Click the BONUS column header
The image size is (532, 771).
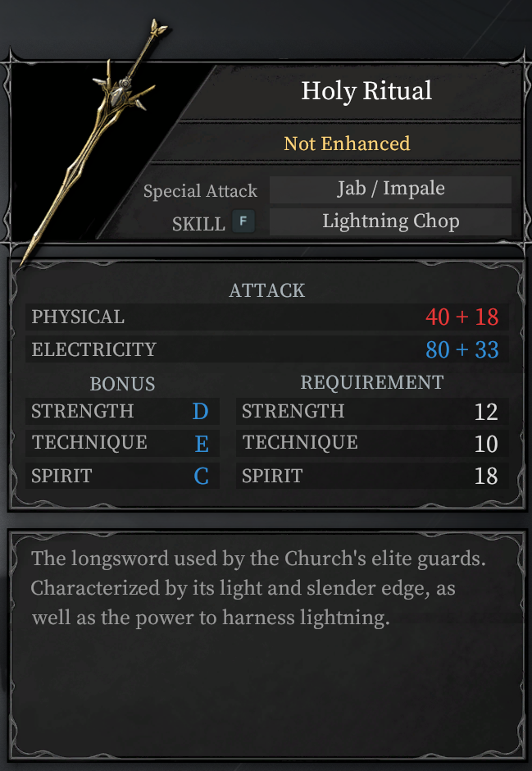tap(122, 384)
